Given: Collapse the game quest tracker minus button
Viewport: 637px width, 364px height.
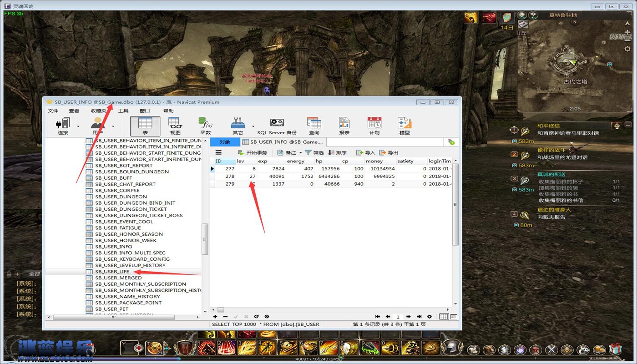Looking at the screenshot, I should (628, 125).
